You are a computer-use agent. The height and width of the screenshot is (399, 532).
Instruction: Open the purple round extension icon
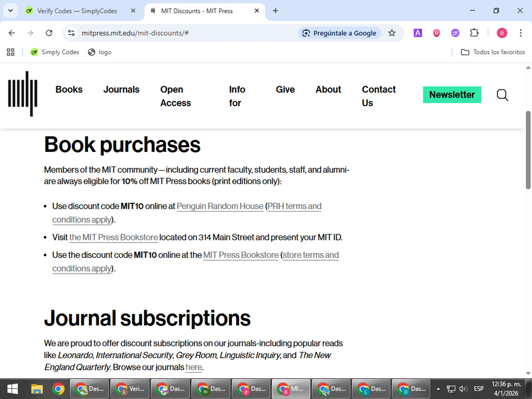click(x=455, y=33)
